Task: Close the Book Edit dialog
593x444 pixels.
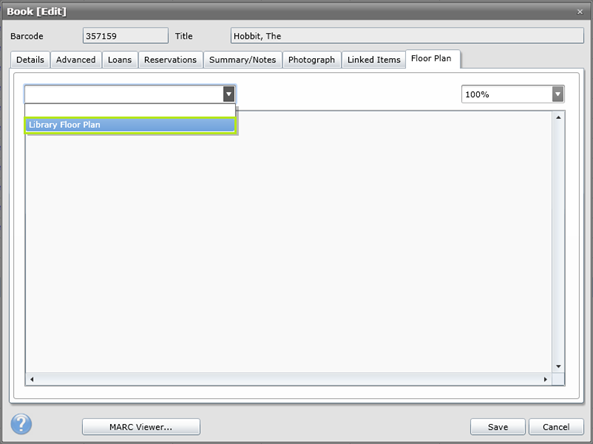Action: point(580,12)
